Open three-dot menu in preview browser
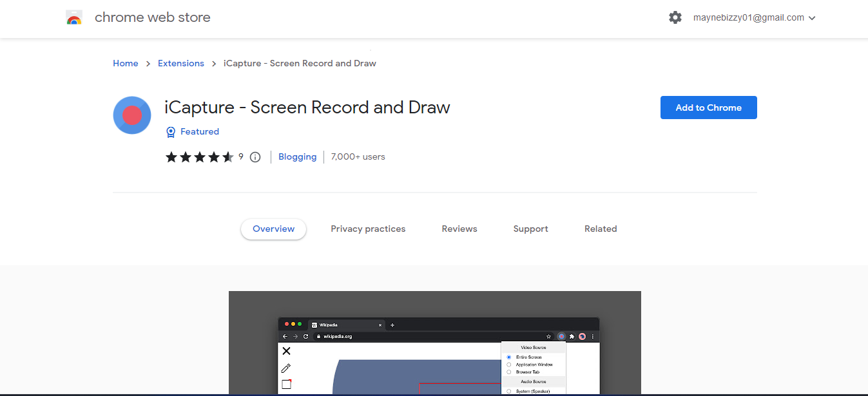The image size is (868, 396). [x=593, y=337]
